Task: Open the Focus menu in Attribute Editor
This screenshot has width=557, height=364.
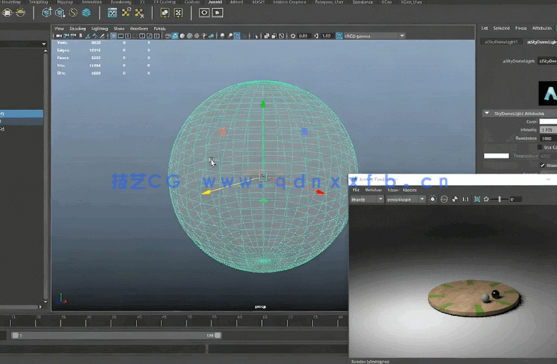Action: tap(521, 28)
